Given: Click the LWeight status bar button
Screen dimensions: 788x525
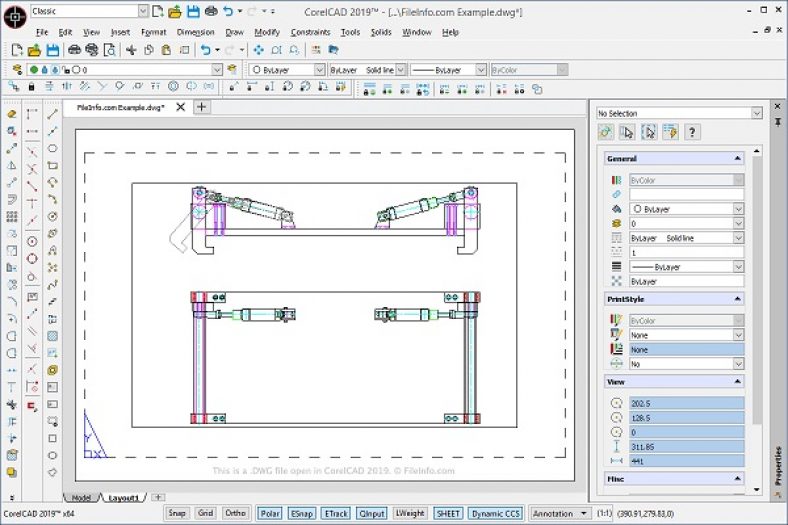Looking at the screenshot, I should pos(409,513).
